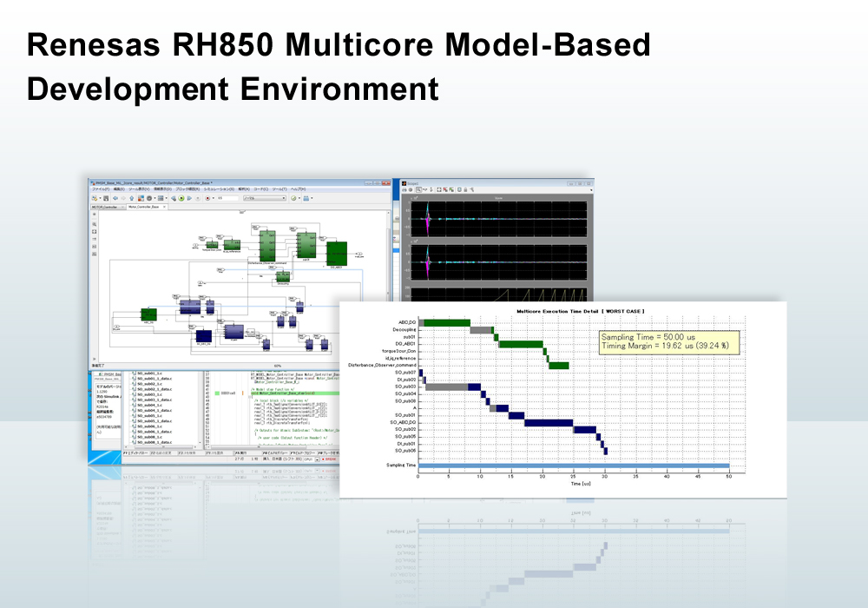868x608 pixels.
Task: Open the ファイル(F) menu
Action: click(x=100, y=189)
